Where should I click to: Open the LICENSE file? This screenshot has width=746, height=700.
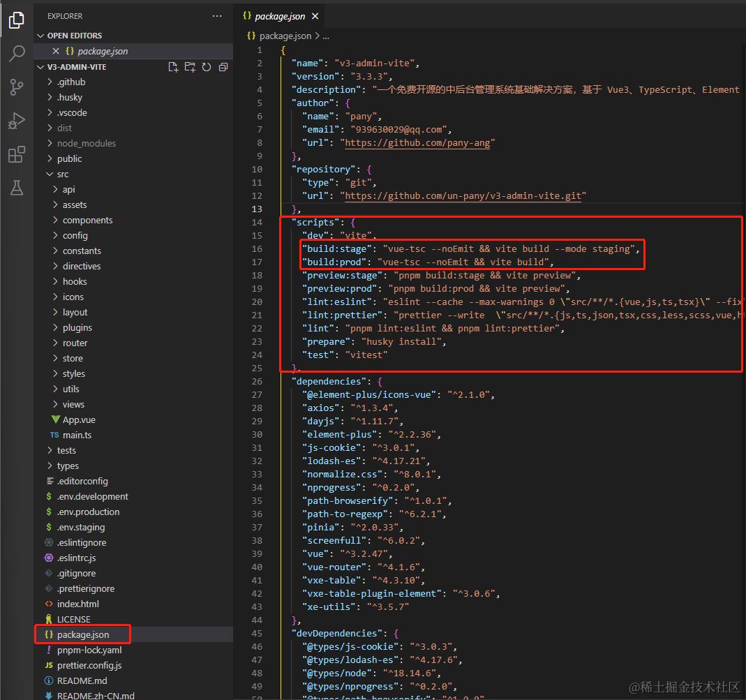[72, 619]
